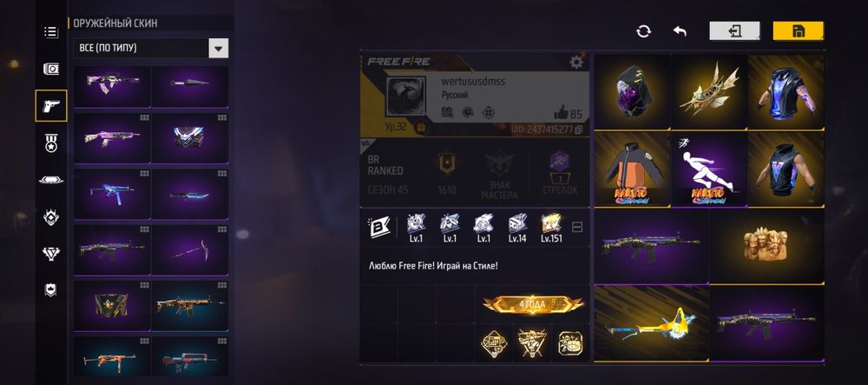Click the 4 ГОДА veteran badge

click(x=532, y=304)
